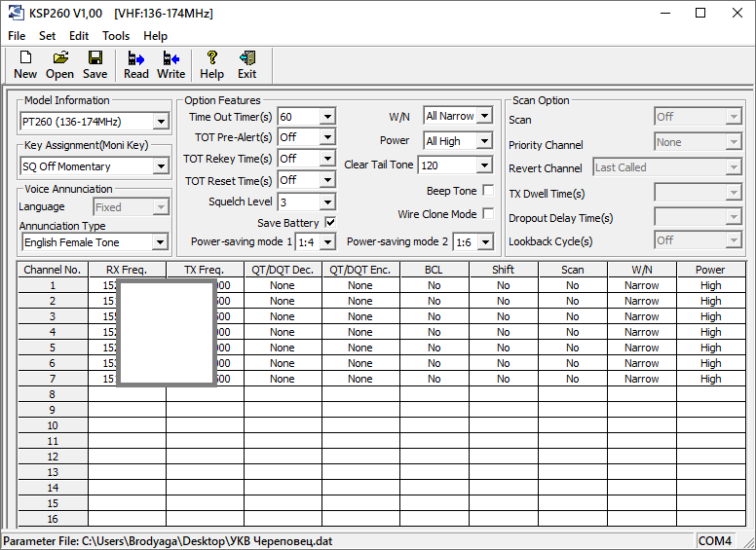Open the Time Out Timer dropdown
756x550 pixels.
coord(327,117)
